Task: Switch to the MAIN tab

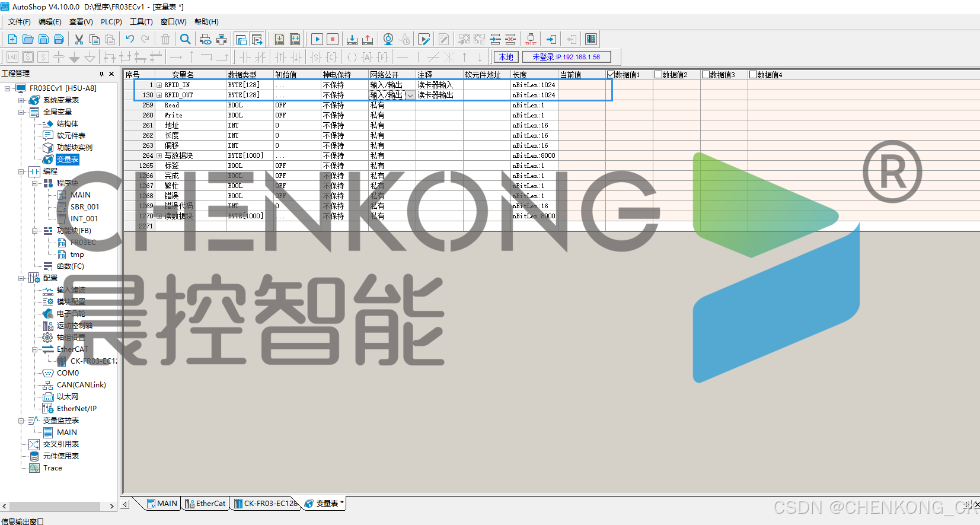Action: (x=162, y=504)
